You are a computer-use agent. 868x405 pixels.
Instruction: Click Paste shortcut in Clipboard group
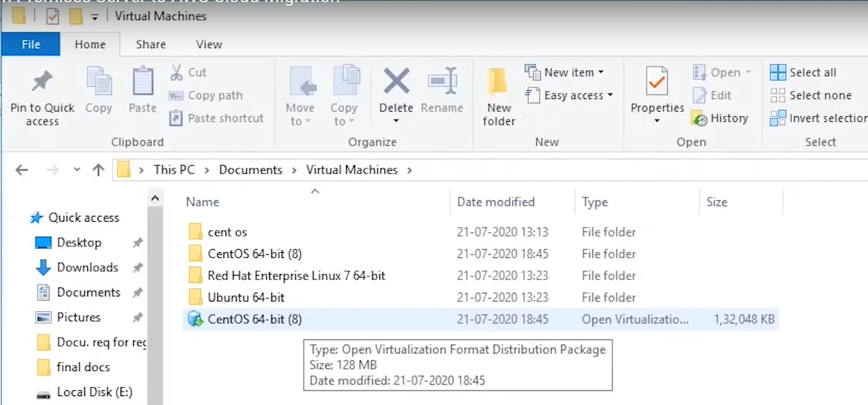[x=217, y=118]
